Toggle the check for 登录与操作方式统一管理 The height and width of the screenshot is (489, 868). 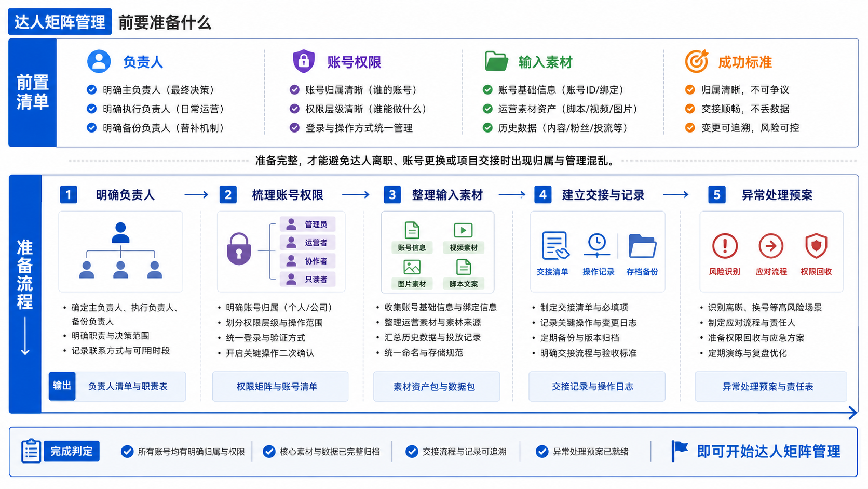coord(294,127)
